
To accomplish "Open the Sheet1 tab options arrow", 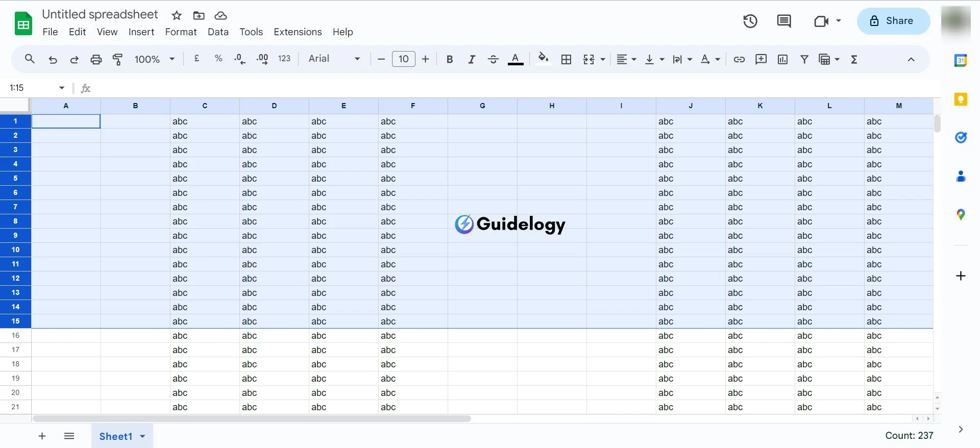I will click(x=142, y=436).
